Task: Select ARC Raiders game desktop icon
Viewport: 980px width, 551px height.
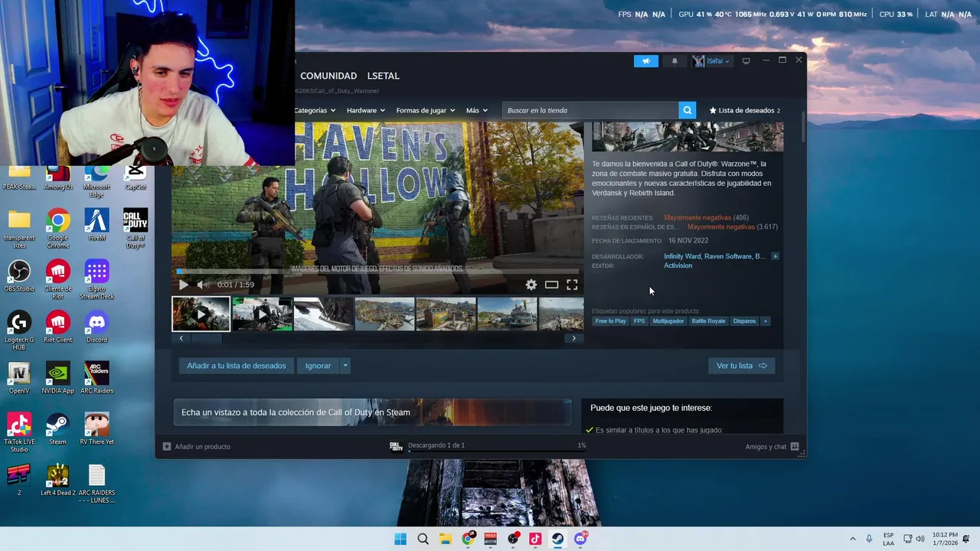Action: pos(96,378)
